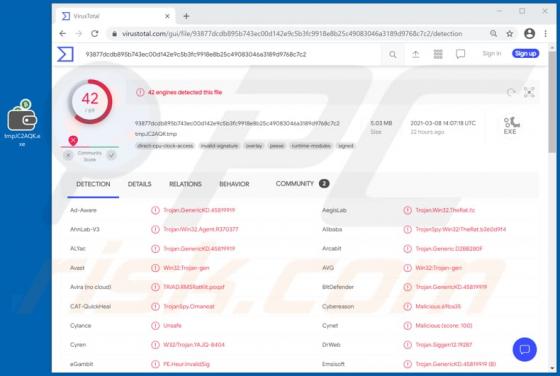
Task: Click the search magnifier in VirusTotal header
Action: point(392,54)
